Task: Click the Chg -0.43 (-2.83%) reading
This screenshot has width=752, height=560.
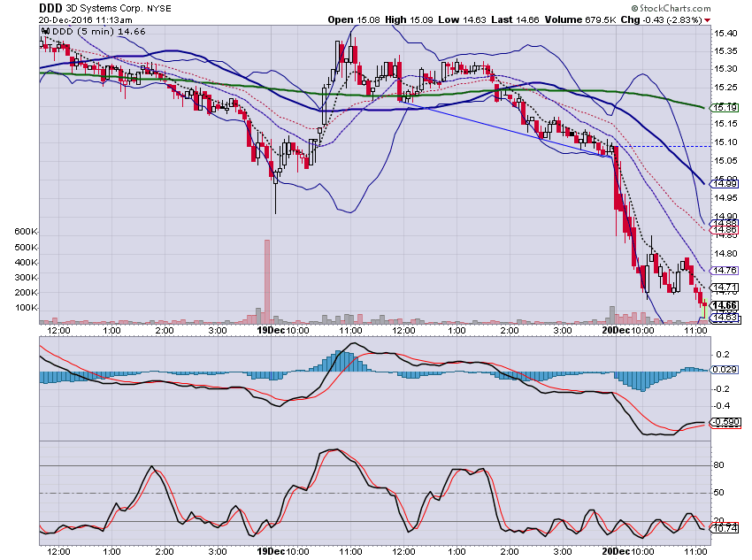Action: 662,20
